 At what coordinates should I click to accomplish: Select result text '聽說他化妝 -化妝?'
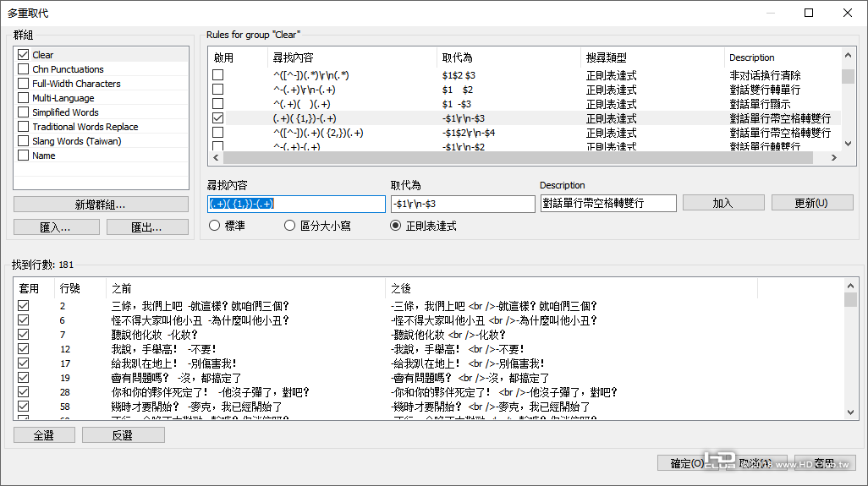(x=155, y=335)
